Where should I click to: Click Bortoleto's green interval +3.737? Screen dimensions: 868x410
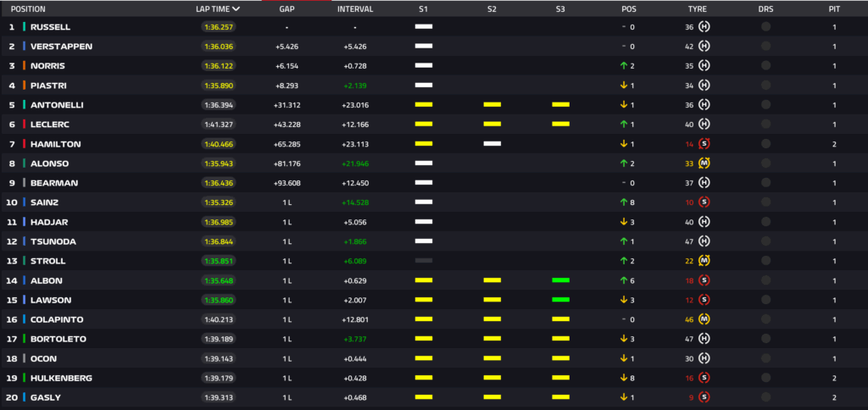click(x=355, y=339)
